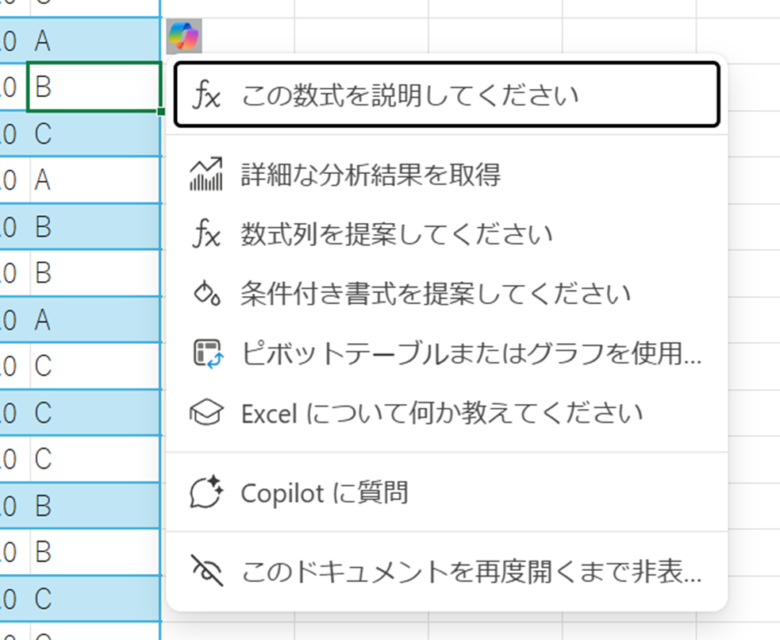Choose 条件付き書式を提案してください option
This screenshot has width=780, height=640.
[435, 294]
